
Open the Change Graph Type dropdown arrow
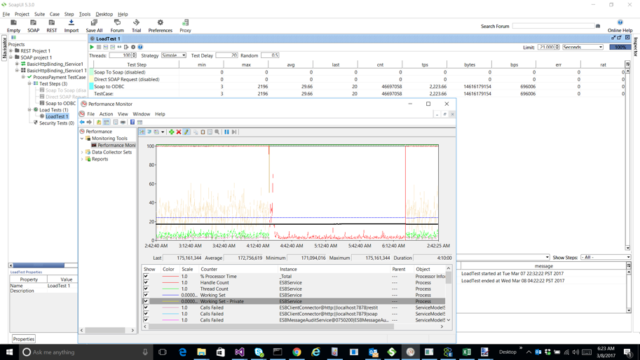(162, 132)
